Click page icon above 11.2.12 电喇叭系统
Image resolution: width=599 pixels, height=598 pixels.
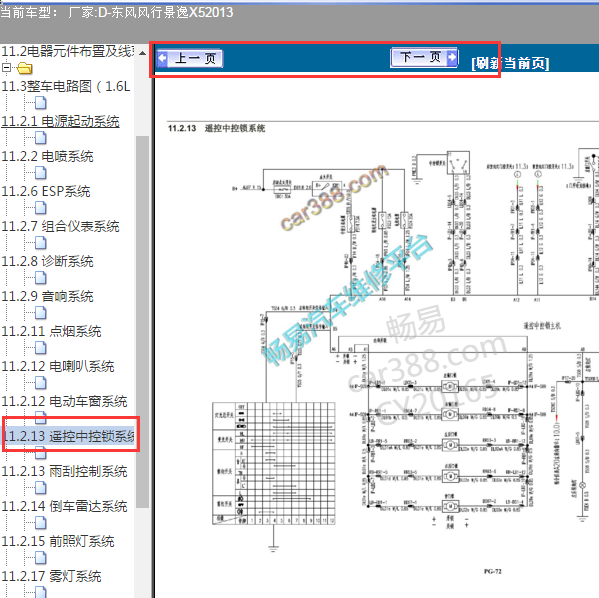coord(40,348)
